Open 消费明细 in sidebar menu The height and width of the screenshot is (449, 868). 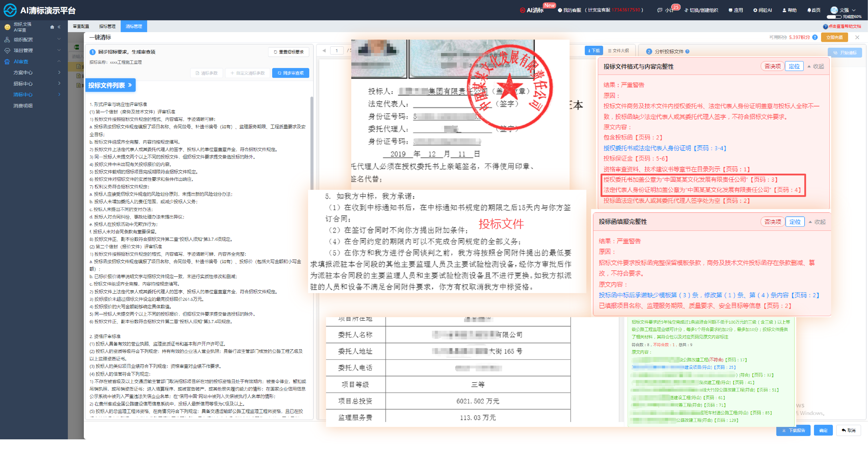click(23, 106)
